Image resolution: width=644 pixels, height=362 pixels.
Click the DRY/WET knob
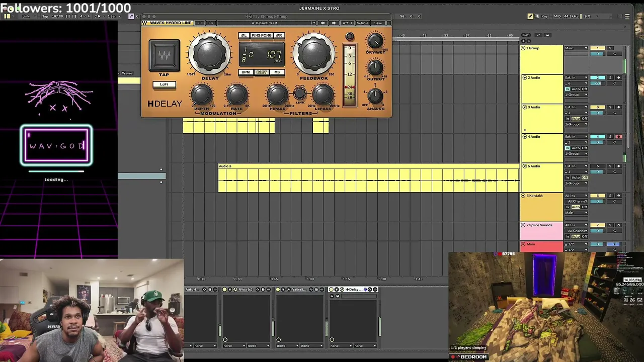375,41
